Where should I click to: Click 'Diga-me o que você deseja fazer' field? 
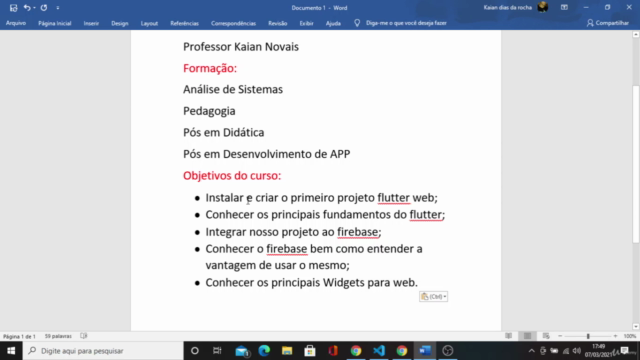pos(406,23)
